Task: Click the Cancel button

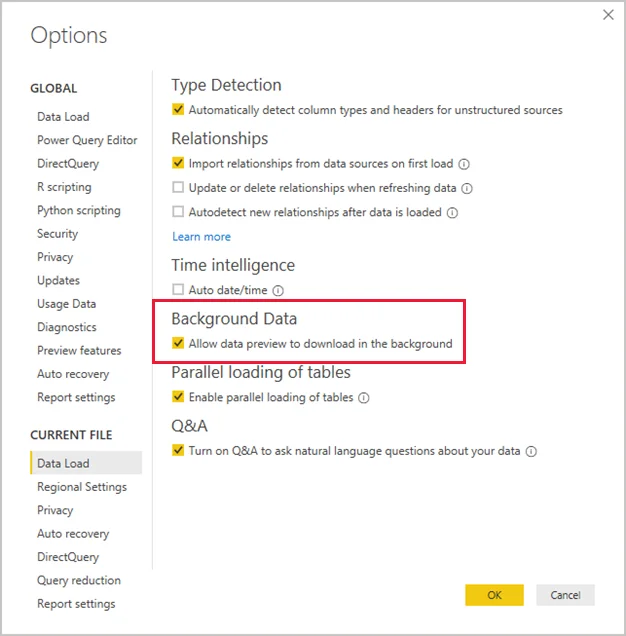Action: [565, 595]
